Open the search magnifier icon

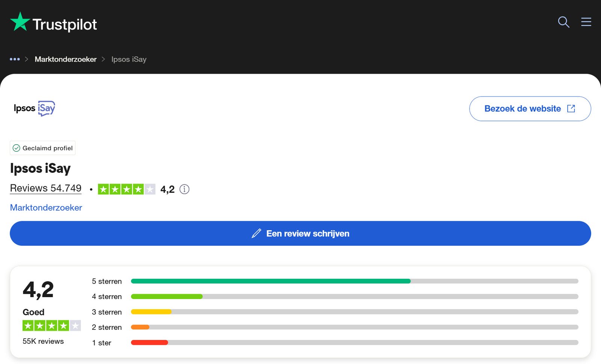(x=563, y=22)
